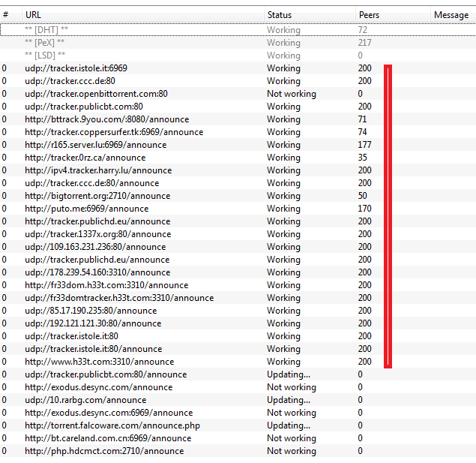476x463 pixels.
Task: Select tracker udp://tracker.ccc.de:80
Action: [x=238, y=81]
